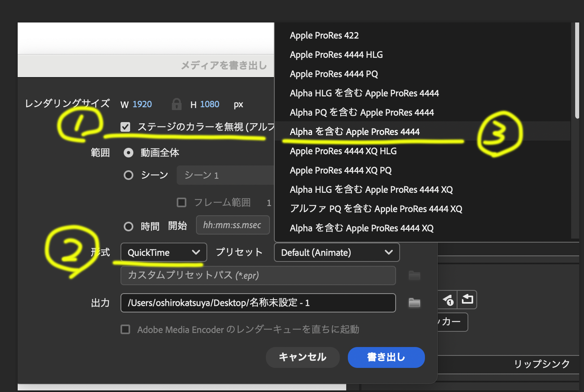Enable the フレーム範囲 checkbox

(181, 202)
